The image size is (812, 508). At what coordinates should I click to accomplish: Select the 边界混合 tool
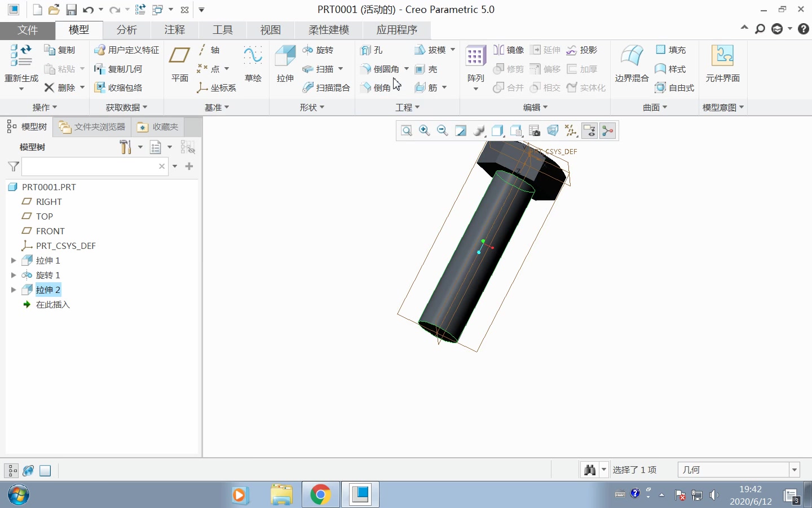[x=630, y=63]
